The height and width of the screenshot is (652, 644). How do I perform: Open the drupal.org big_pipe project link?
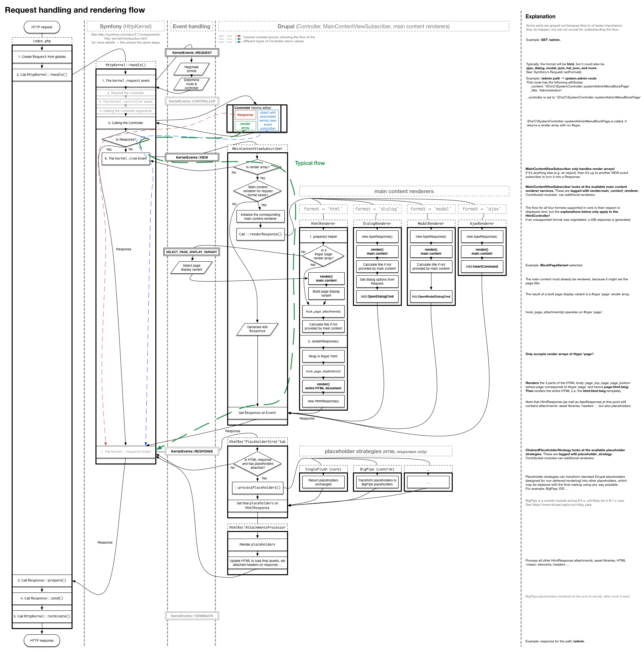(x=574, y=505)
